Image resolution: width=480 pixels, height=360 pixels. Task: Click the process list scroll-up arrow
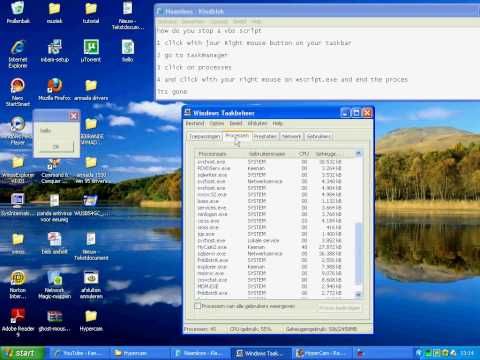(x=359, y=154)
